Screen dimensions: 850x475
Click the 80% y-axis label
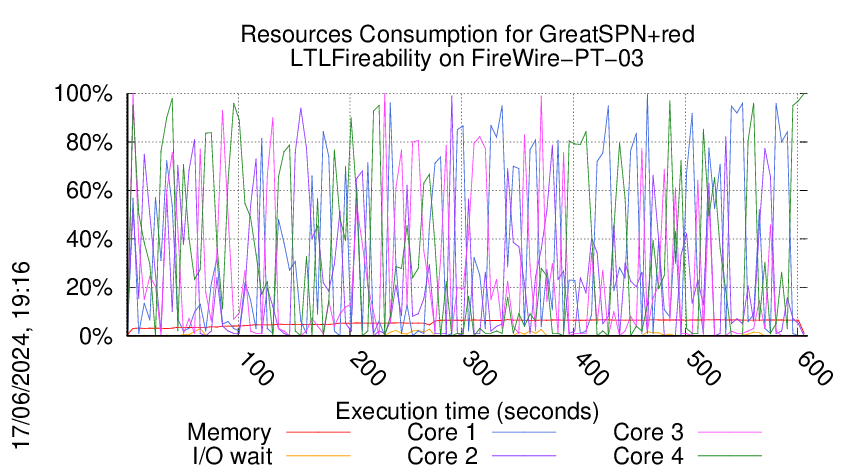[89, 143]
